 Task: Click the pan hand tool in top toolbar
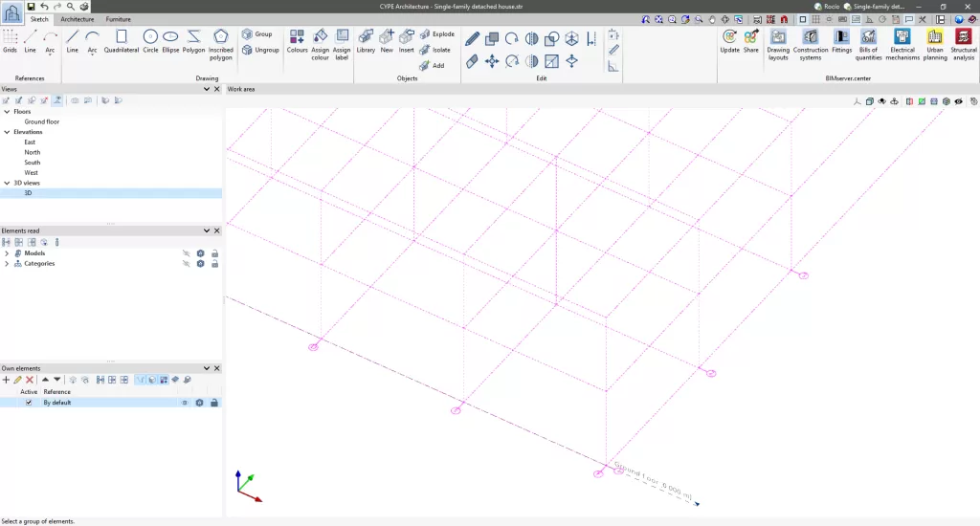pos(712,19)
